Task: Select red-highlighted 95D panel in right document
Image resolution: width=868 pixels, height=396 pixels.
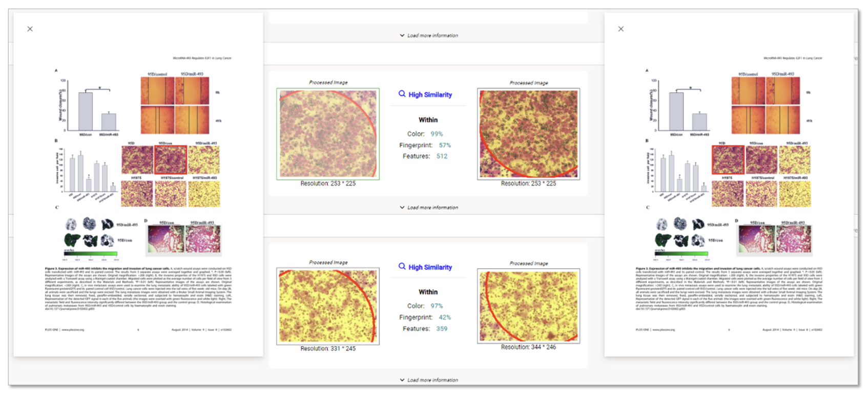Action: click(x=728, y=160)
